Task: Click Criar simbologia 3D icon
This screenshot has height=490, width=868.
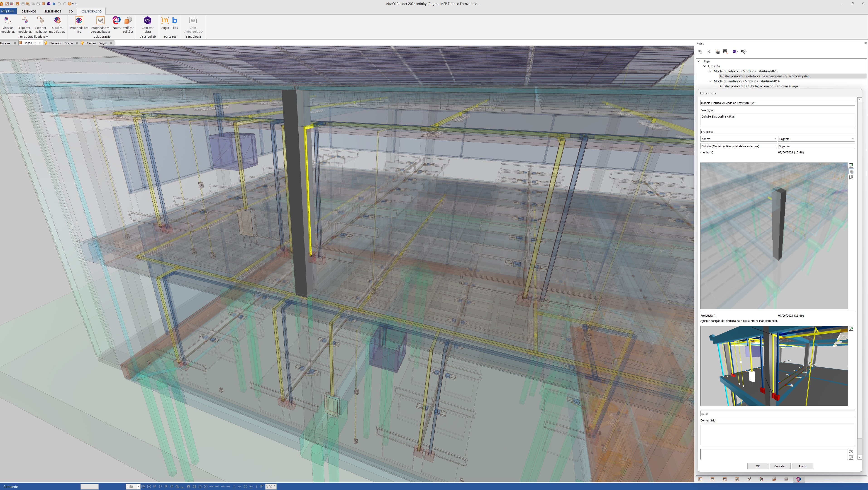Action: tap(193, 20)
